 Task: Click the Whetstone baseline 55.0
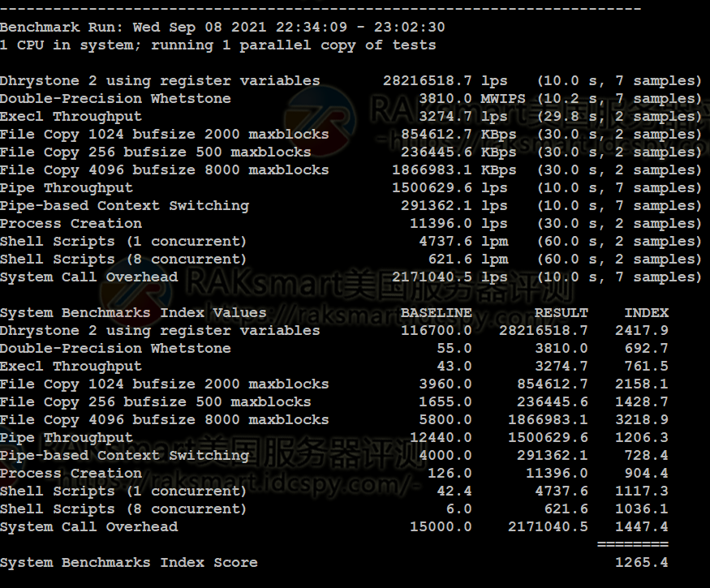click(x=454, y=349)
